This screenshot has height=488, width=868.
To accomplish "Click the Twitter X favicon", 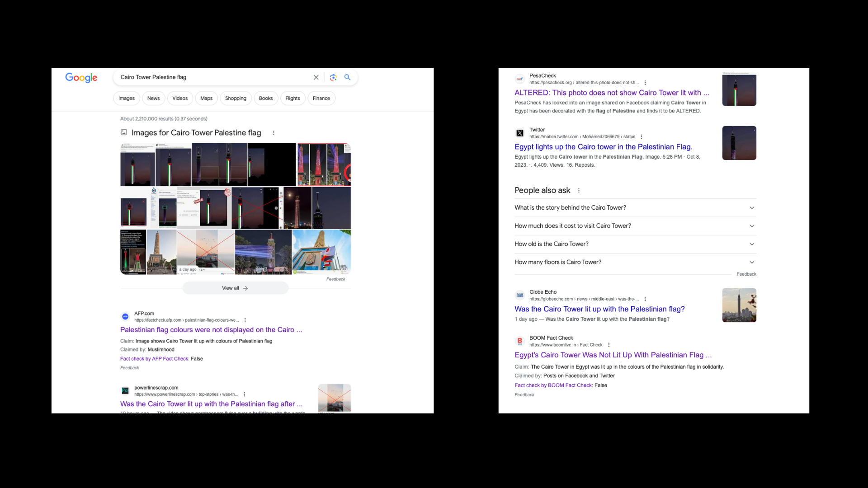I will click(520, 133).
